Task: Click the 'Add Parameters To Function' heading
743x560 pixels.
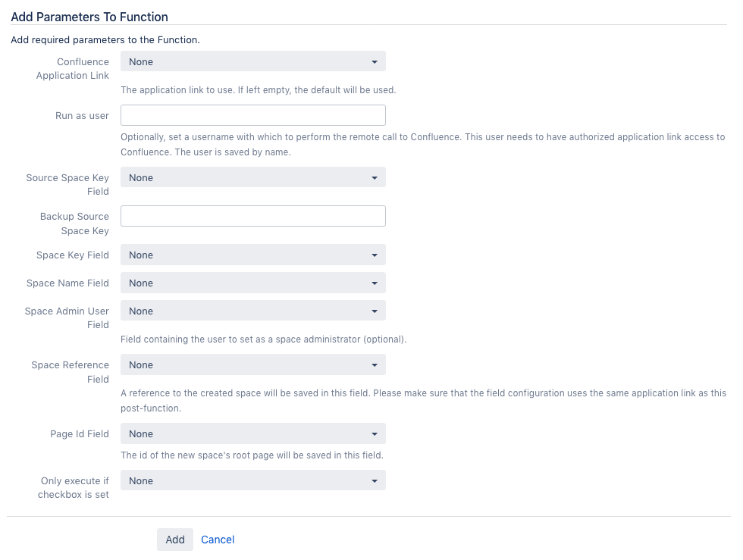Action: [89, 17]
